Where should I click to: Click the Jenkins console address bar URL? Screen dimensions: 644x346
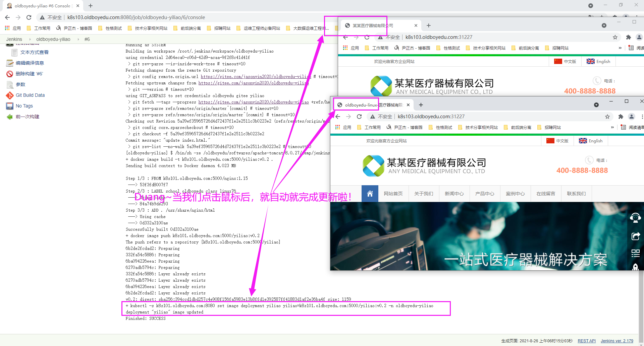point(136,17)
